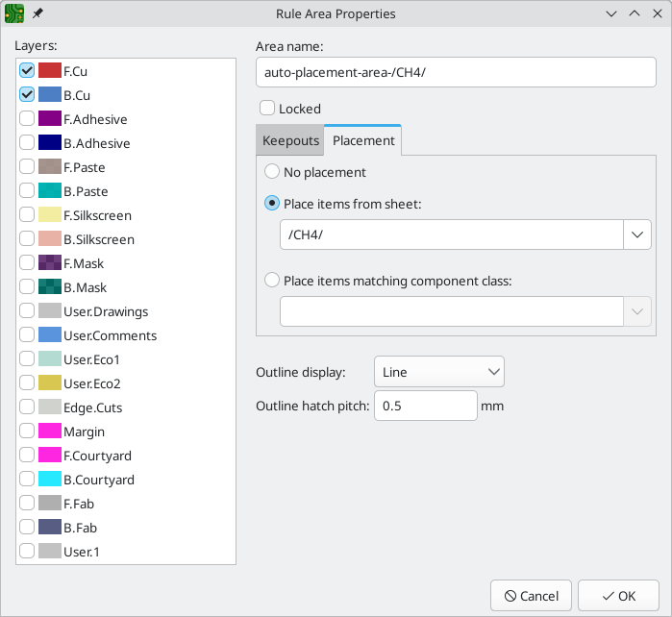
Task: Click the F.Mask checkered layer icon
Action: pyautogui.click(x=50, y=262)
